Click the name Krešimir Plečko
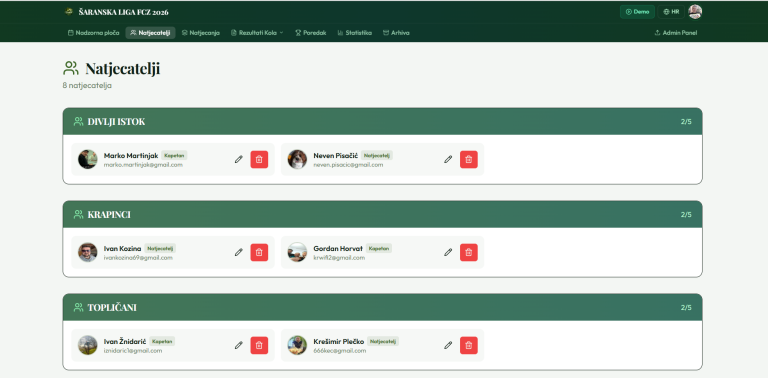The image size is (768, 378). pos(338,341)
